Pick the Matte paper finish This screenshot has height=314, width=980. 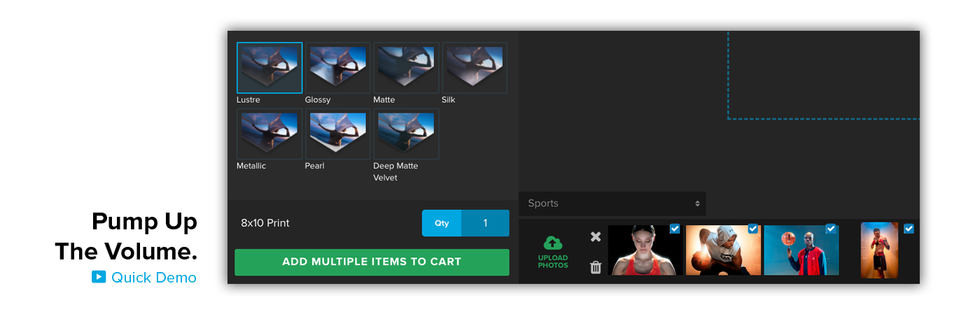(406, 68)
